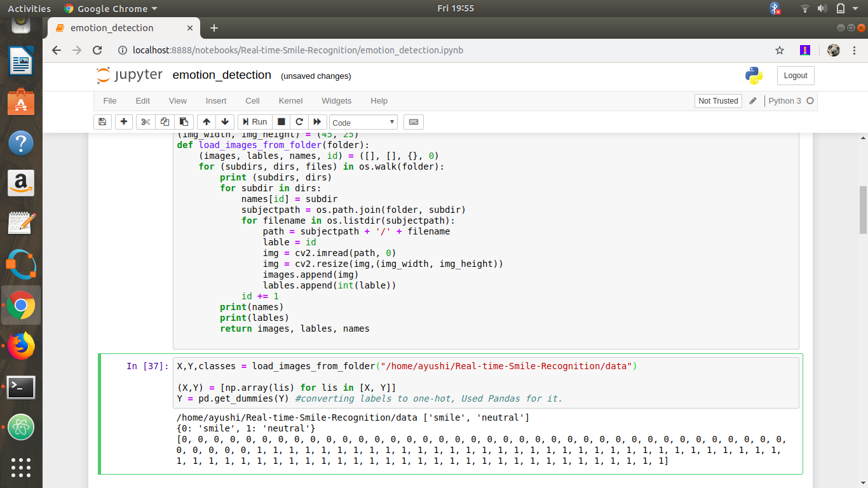Cut selected cells with scissors icon
This screenshot has width=868, height=488.
146,122
